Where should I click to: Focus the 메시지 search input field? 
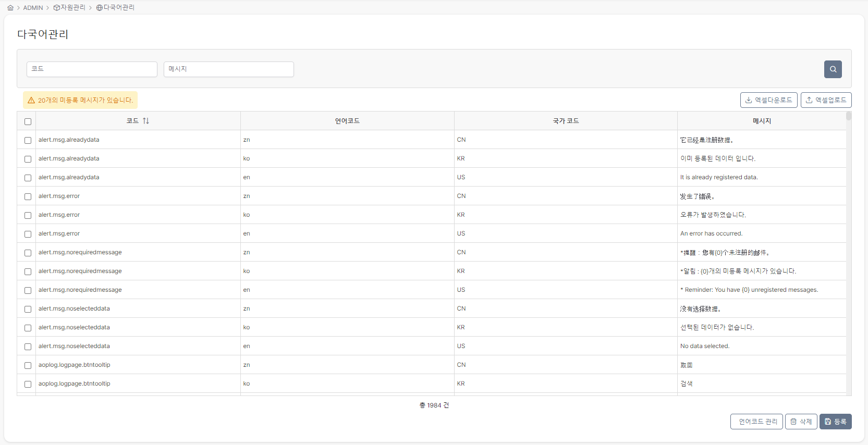(x=228, y=69)
